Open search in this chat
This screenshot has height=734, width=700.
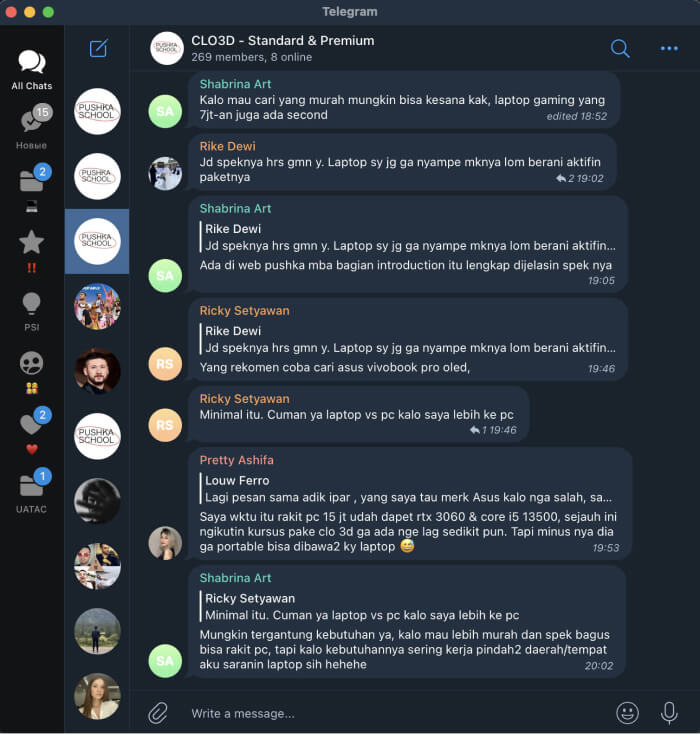[620, 48]
